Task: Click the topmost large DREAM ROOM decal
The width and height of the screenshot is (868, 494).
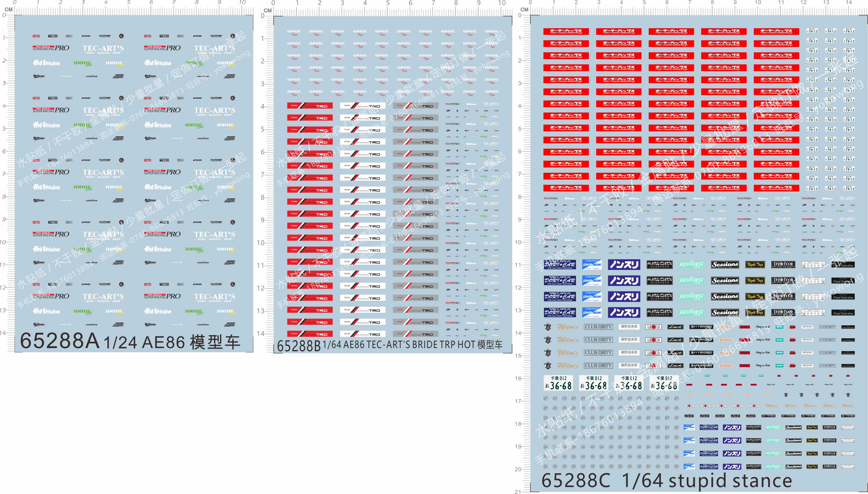Action: tap(783, 264)
